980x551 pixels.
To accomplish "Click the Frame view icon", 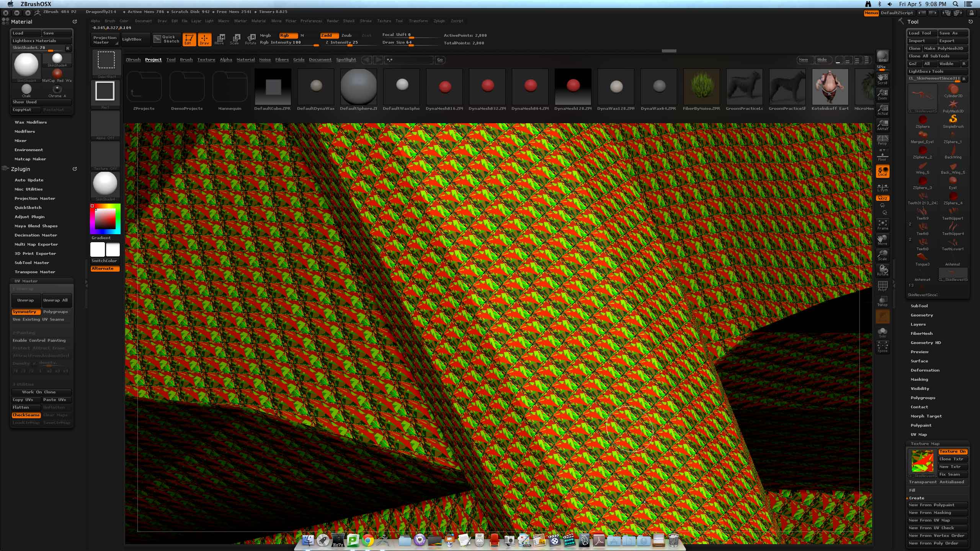I will coord(882,225).
